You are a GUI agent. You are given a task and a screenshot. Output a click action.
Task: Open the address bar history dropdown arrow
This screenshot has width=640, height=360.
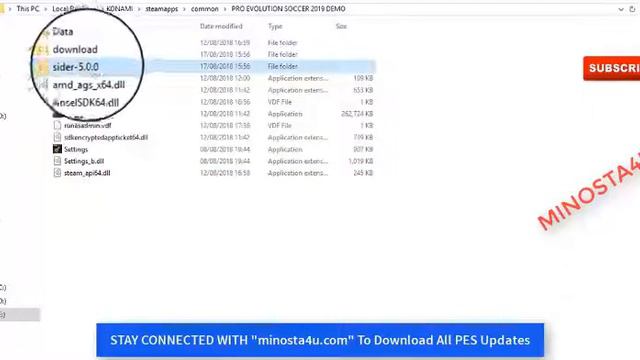(621, 9)
